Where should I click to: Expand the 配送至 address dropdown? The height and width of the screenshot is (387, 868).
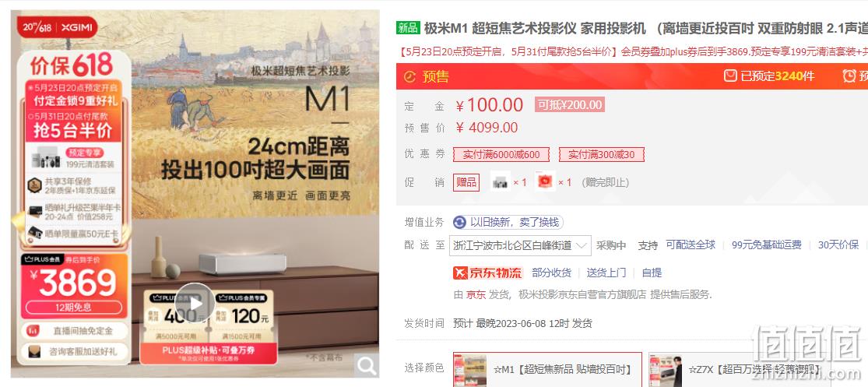tap(520, 245)
